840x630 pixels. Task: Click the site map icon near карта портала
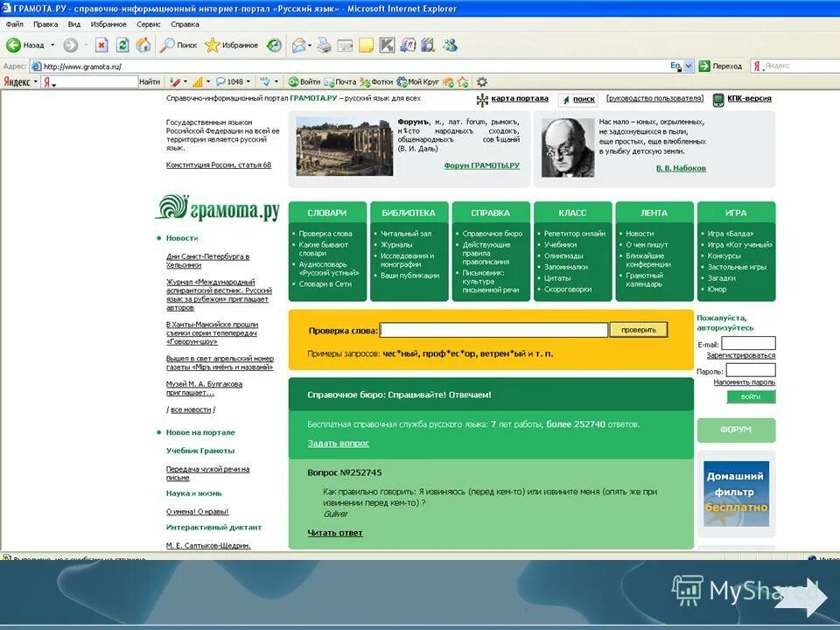tap(482, 100)
